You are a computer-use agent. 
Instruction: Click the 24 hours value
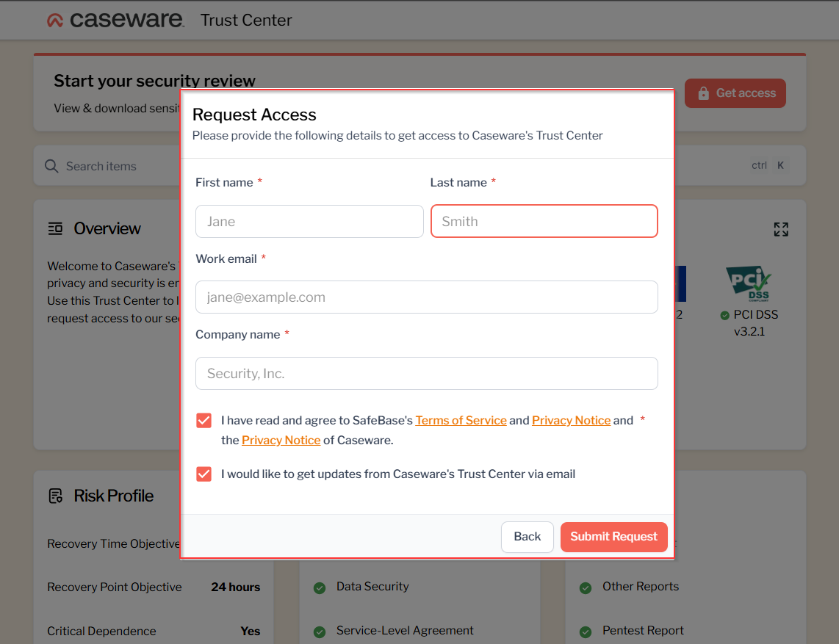pos(235,587)
